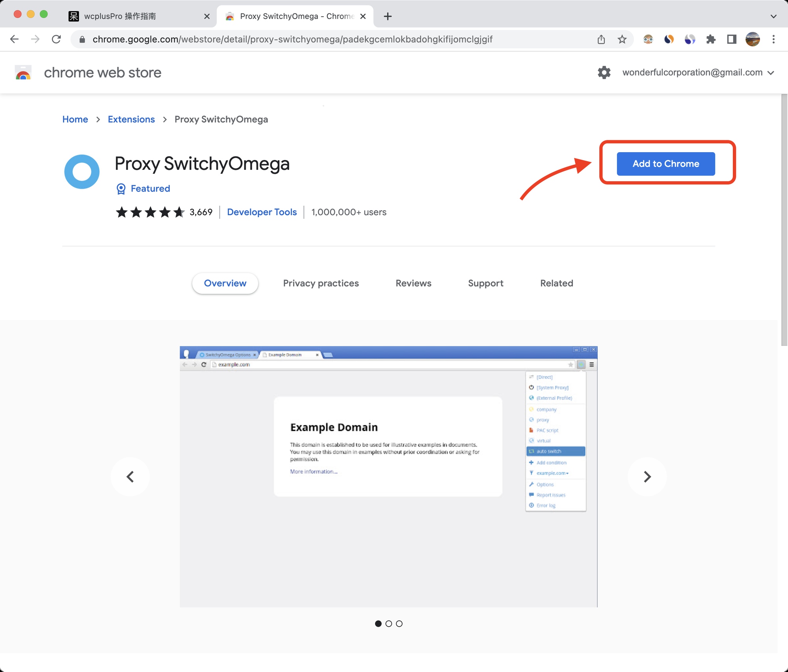
Task: Expand the tab search chevron in tab strip
Action: [x=773, y=16]
